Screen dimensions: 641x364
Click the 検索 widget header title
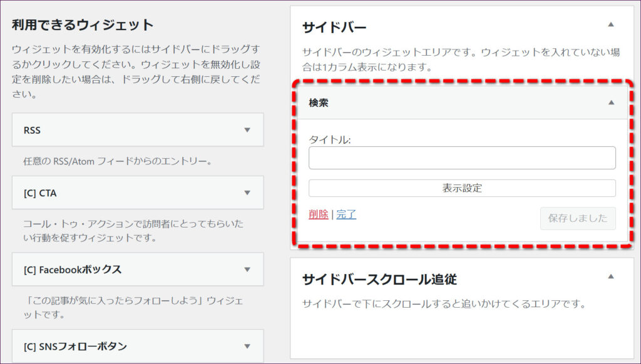(x=319, y=103)
